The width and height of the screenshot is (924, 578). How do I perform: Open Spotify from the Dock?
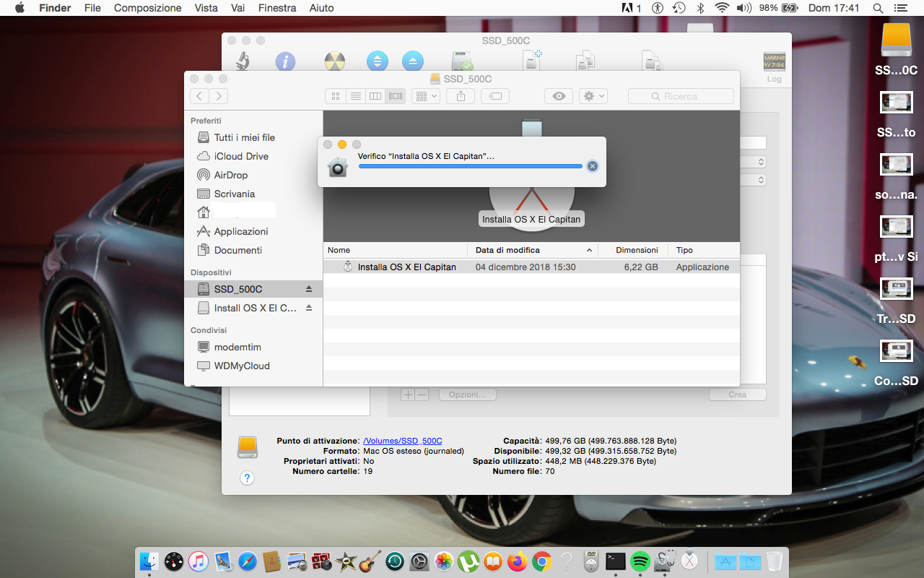pyautogui.click(x=640, y=561)
